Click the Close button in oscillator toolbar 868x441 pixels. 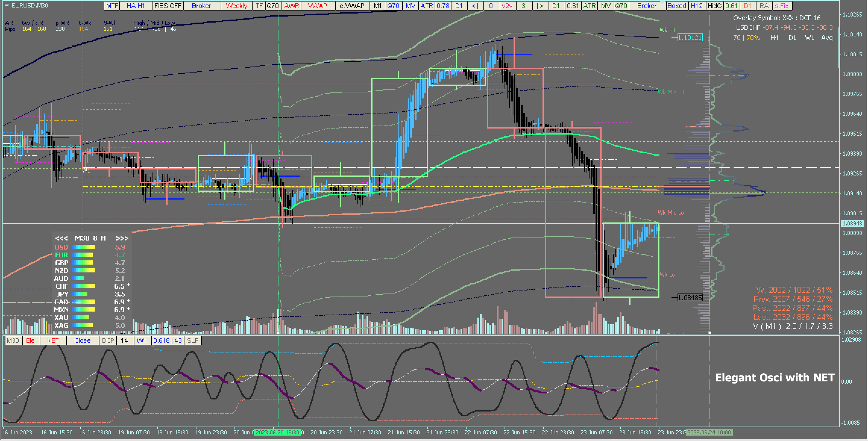click(x=82, y=341)
